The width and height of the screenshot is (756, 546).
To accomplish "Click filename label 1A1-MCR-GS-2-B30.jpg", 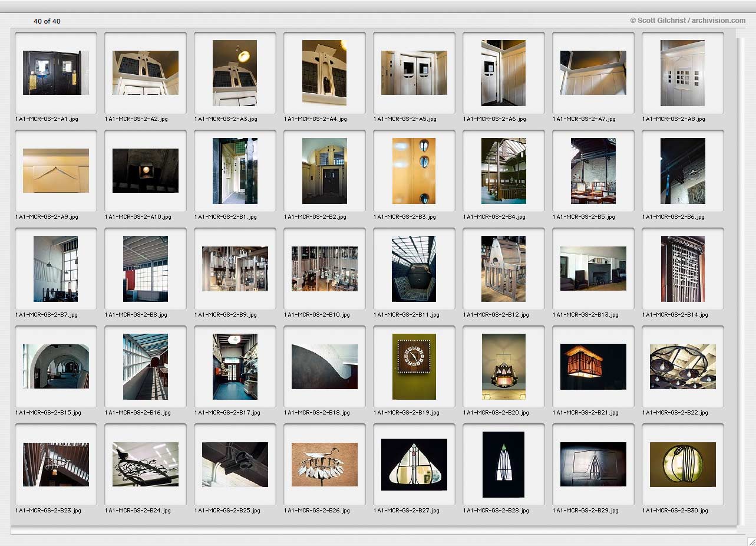I will point(675,511).
